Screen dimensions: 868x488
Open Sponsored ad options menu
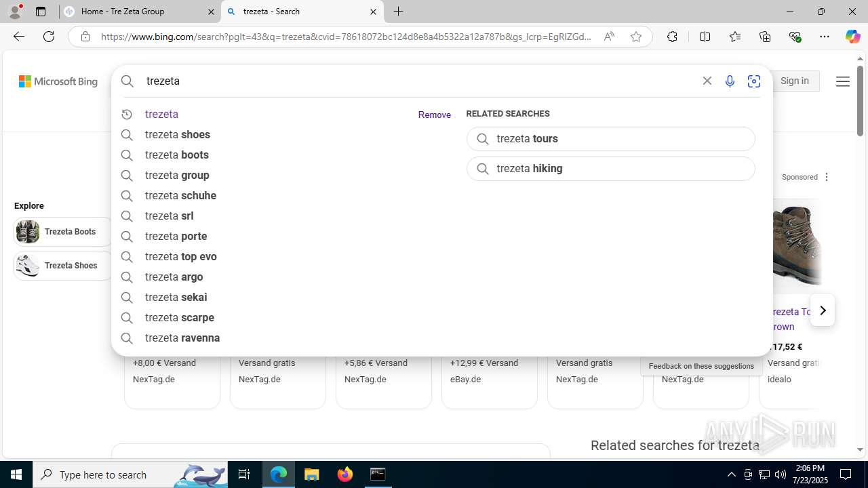pyautogui.click(x=826, y=177)
